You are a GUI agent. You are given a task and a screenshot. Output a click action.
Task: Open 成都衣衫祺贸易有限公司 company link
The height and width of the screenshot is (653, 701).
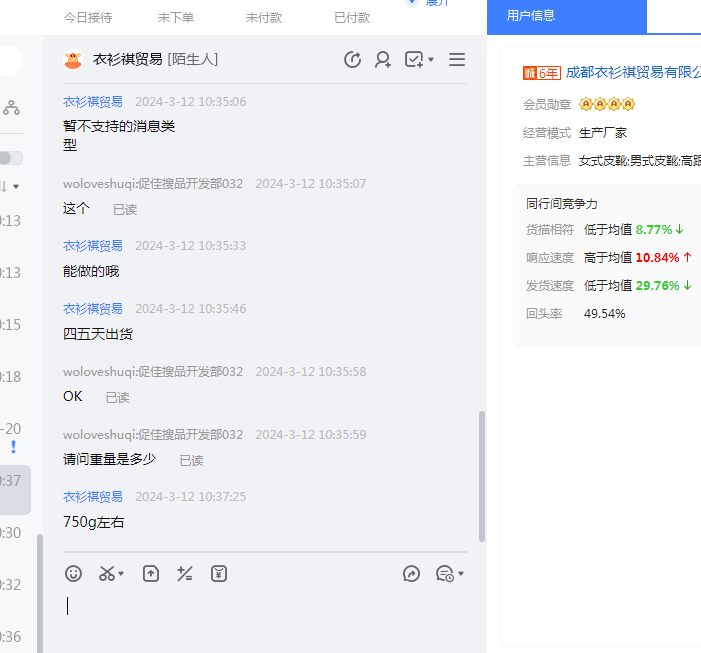632,72
